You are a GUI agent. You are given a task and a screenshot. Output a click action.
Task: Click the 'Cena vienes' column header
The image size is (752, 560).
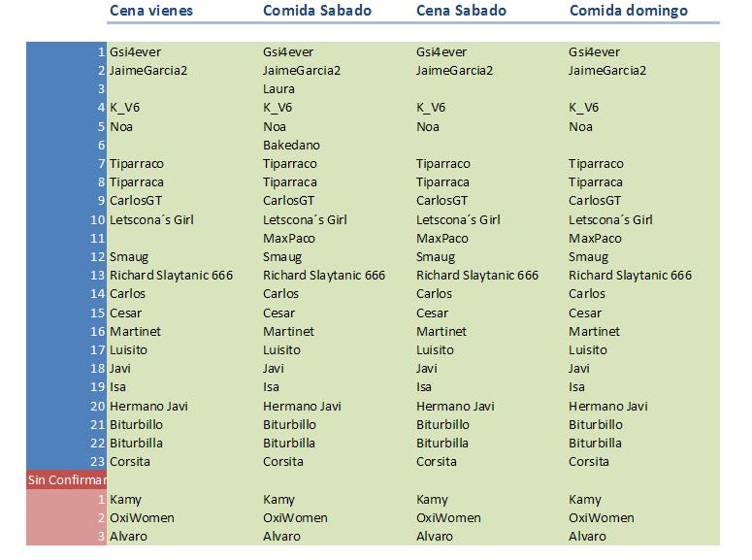tap(151, 11)
